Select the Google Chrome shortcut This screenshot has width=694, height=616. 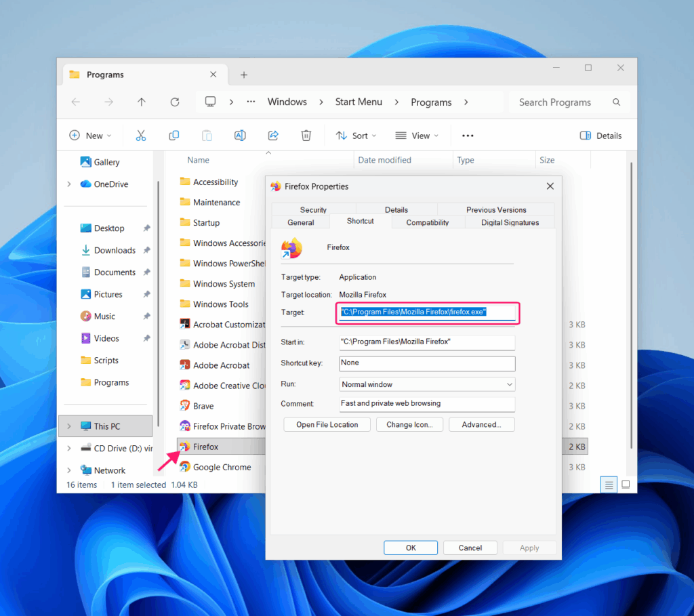click(x=222, y=468)
